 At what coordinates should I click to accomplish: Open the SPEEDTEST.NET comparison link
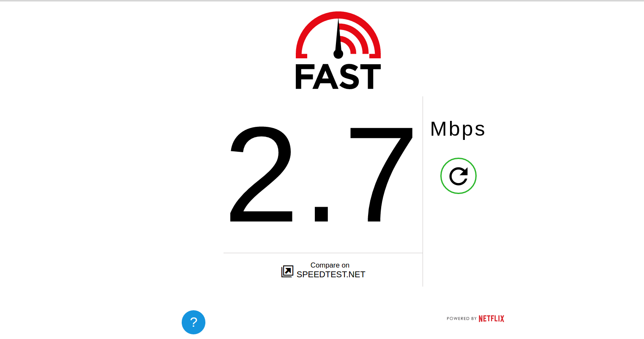331,274
